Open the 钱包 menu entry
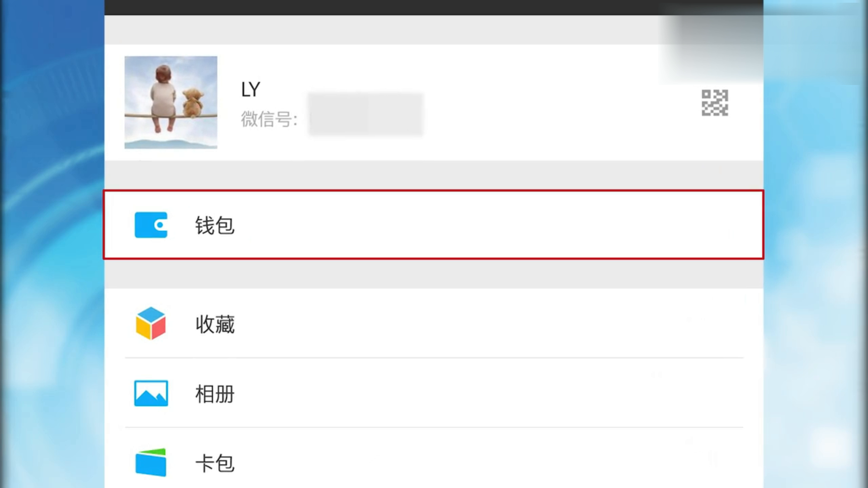This screenshot has width=868, height=488. click(215, 225)
